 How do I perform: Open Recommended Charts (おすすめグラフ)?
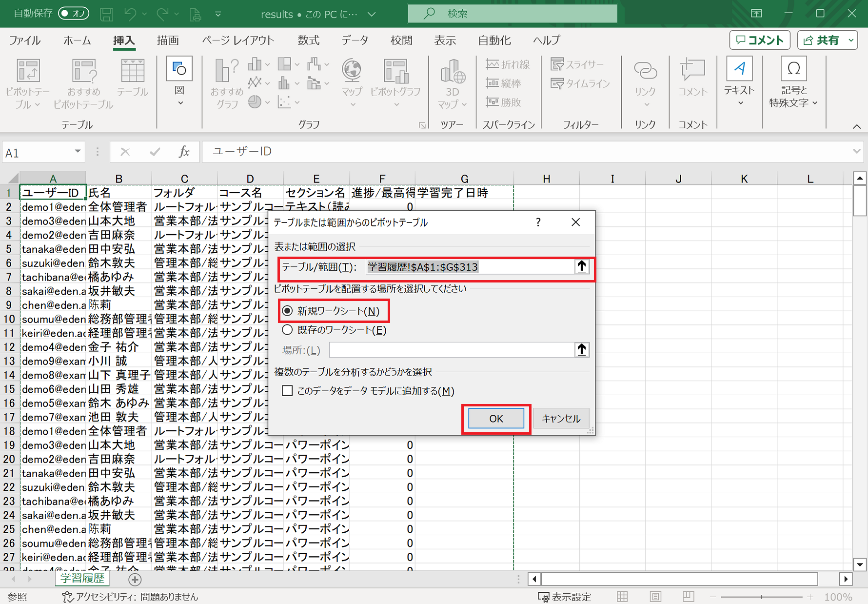click(227, 83)
